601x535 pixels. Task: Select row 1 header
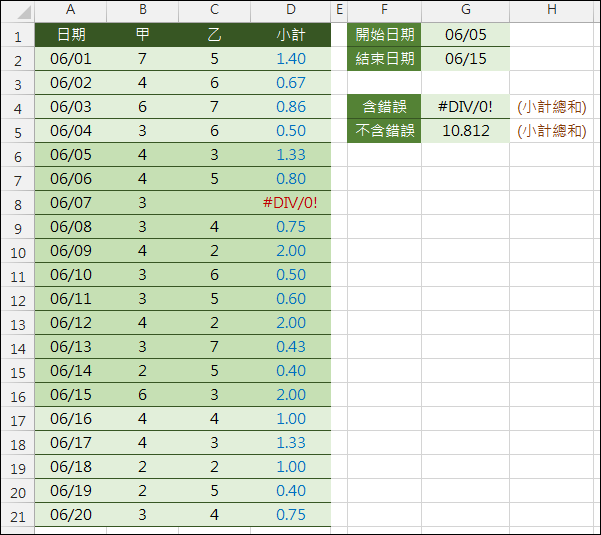tap(18, 35)
